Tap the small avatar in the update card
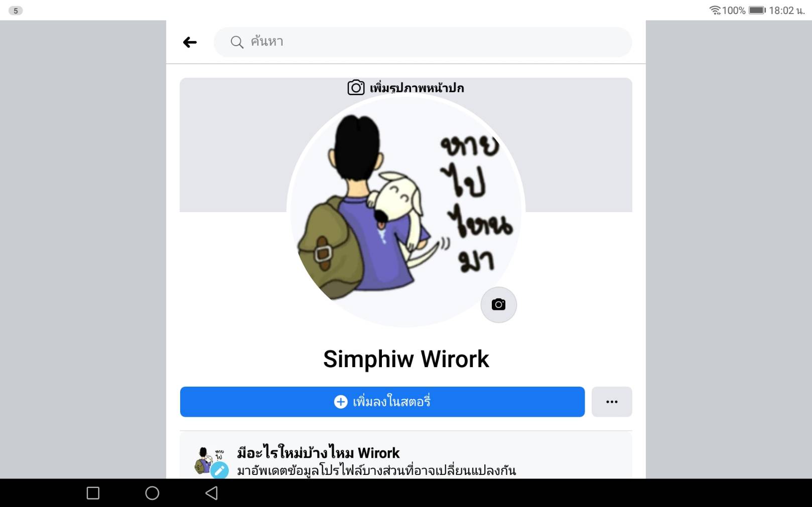 (205, 461)
